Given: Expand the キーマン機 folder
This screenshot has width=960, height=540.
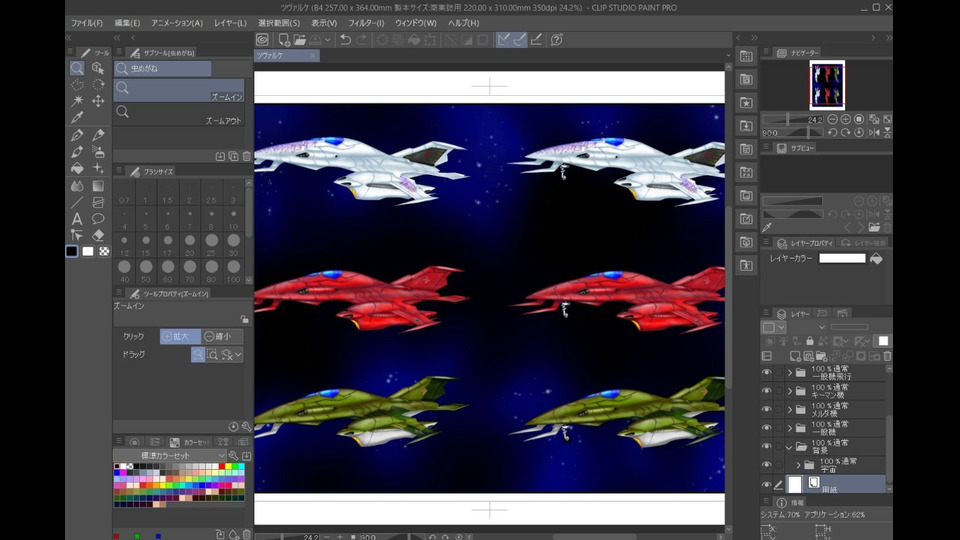Looking at the screenshot, I should coord(790,391).
